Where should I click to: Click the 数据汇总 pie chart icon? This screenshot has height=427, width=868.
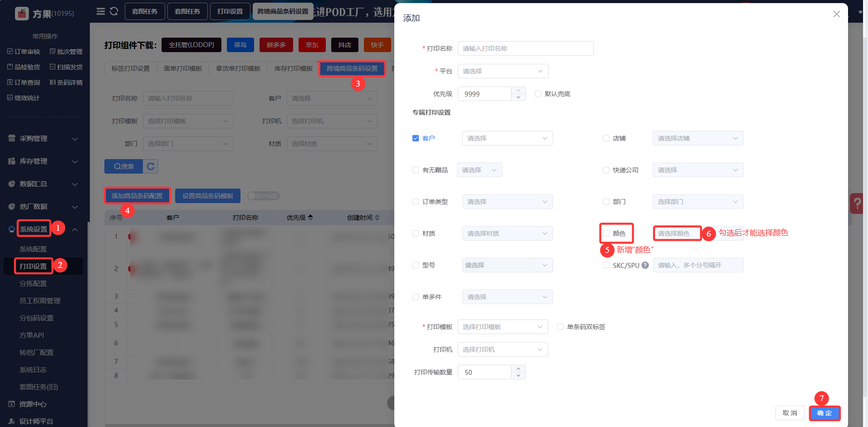tap(12, 184)
